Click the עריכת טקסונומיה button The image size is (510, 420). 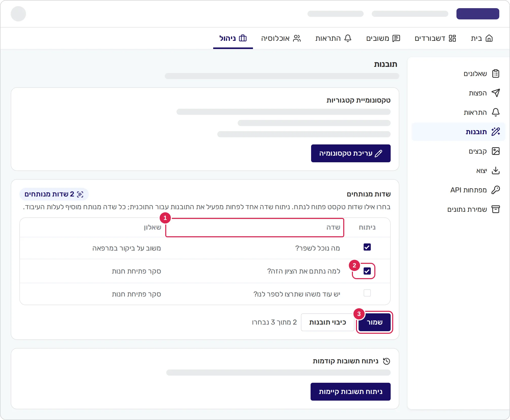coord(351,153)
